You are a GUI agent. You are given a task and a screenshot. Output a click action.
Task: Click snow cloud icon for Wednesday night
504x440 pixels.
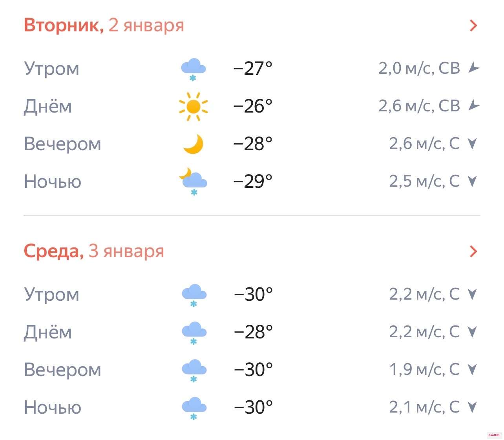[194, 408]
